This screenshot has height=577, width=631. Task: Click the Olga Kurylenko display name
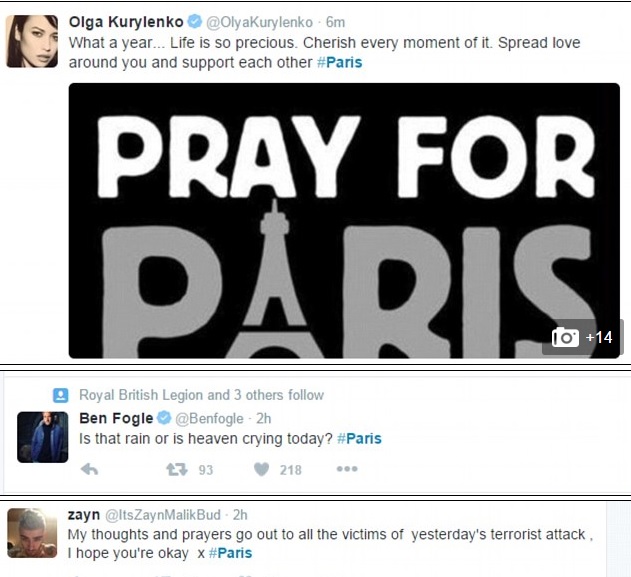[126, 22]
